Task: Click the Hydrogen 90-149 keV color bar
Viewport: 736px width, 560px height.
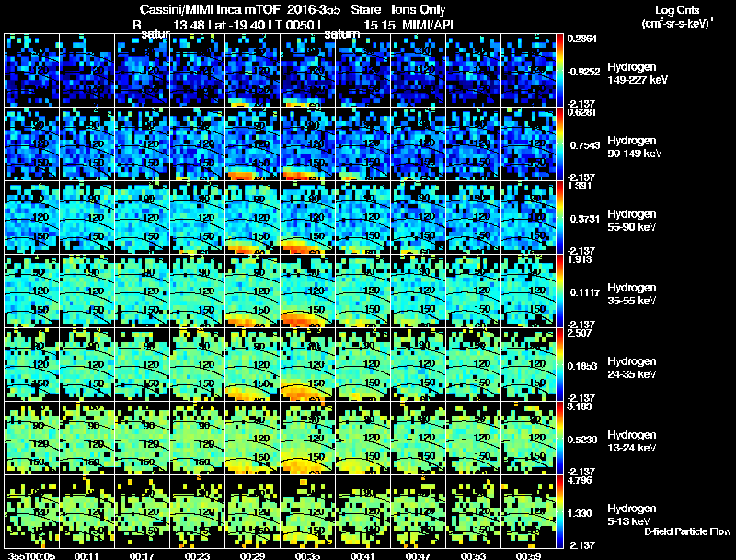Action: click(x=559, y=144)
